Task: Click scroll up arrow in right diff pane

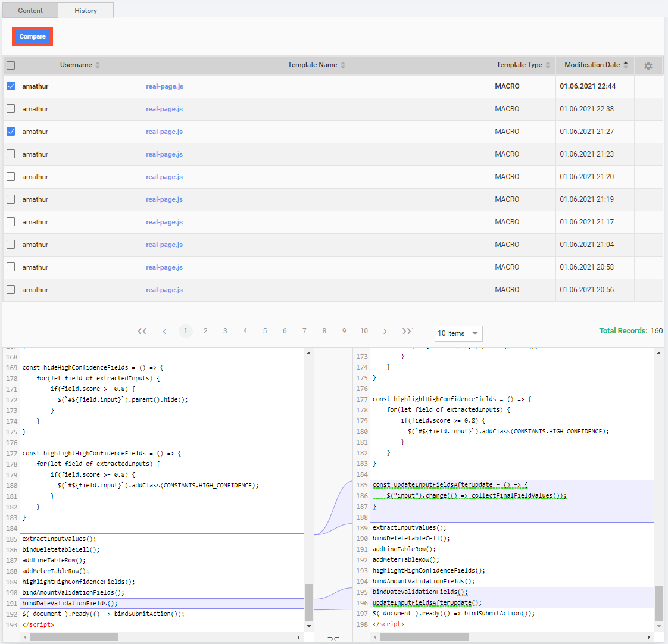Action: pos(658,353)
